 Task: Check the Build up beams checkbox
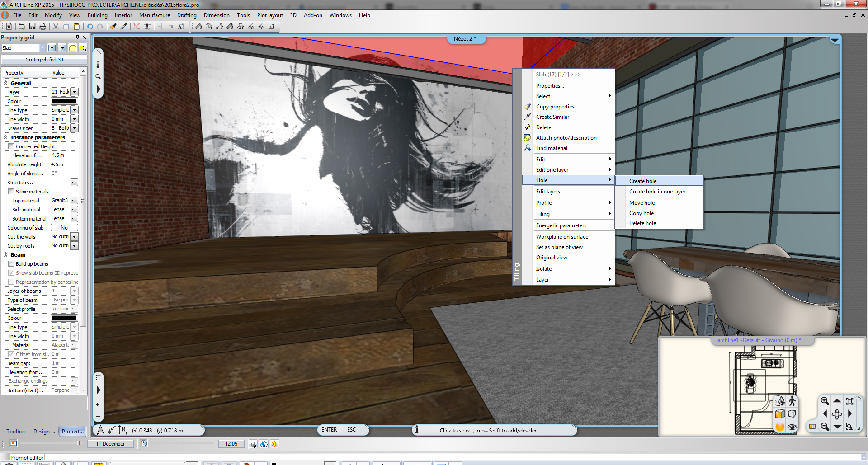point(11,264)
